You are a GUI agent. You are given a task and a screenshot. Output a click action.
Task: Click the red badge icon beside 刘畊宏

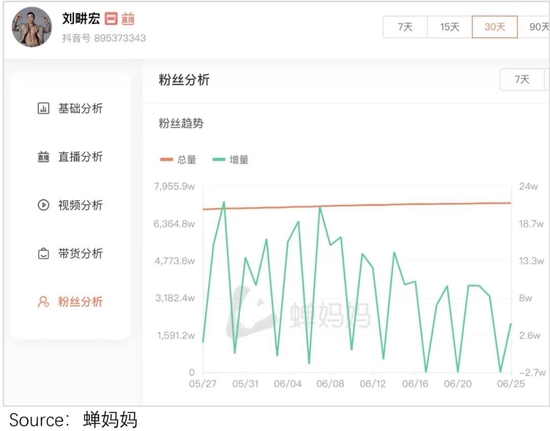point(111,19)
